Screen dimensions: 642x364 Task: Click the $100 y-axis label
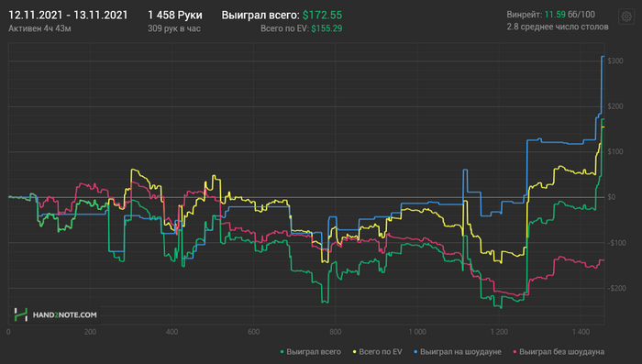click(615, 152)
